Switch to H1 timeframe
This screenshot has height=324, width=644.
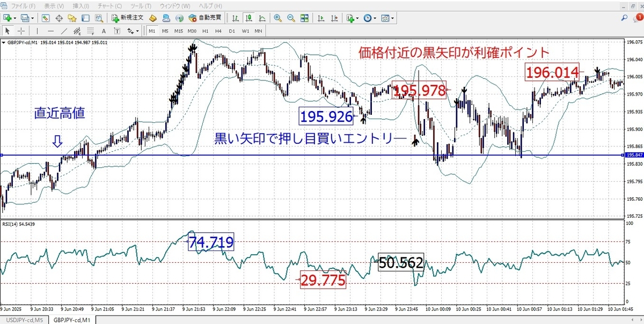(x=206, y=31)
